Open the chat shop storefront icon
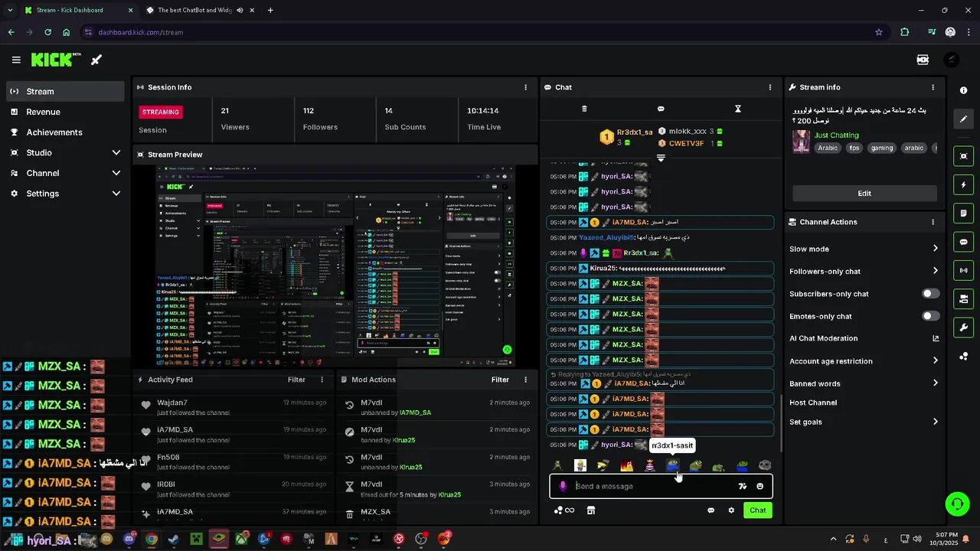The width and height of the screenshot is (980, 551). [x=591, y=510]
